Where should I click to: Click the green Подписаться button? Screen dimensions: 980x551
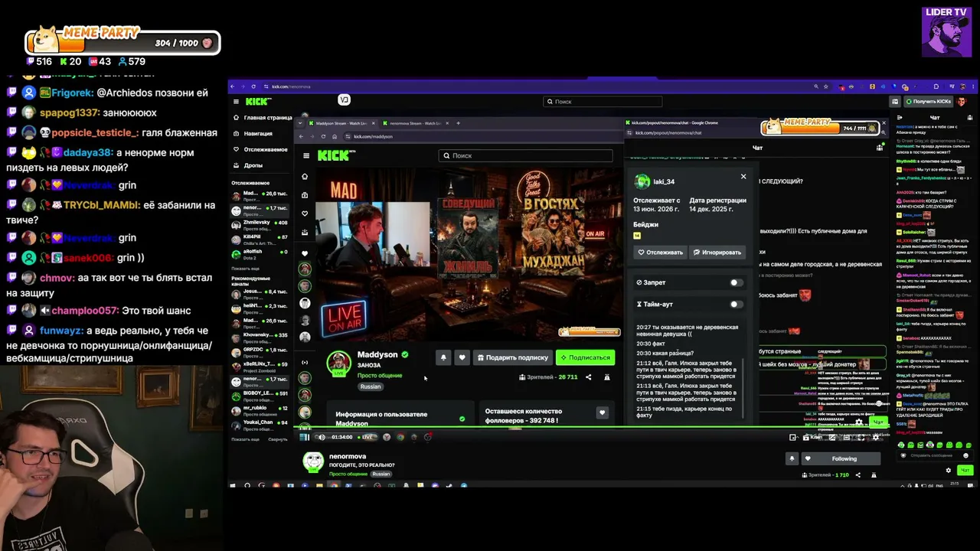pyautogui.click(x=586, y=357)
